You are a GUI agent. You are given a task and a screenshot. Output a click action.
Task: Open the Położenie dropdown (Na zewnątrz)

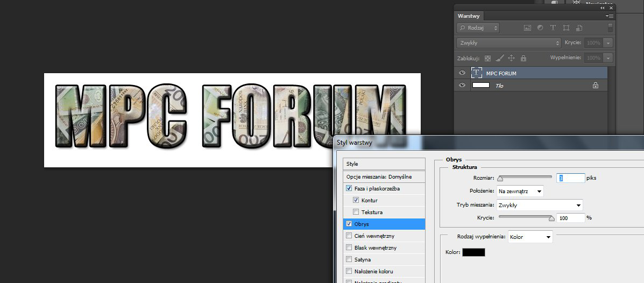[x=520, y=191]
